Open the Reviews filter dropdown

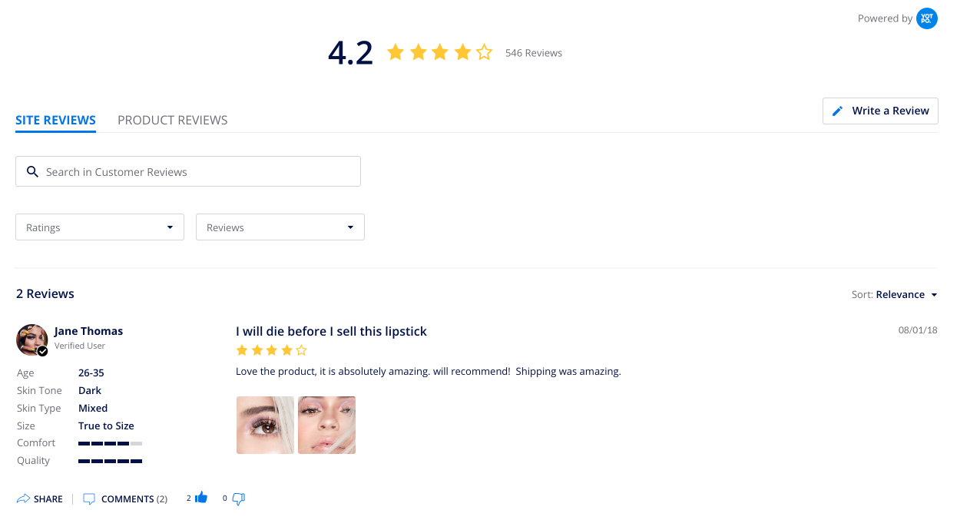pyautogui.click(x=280, y=227)
